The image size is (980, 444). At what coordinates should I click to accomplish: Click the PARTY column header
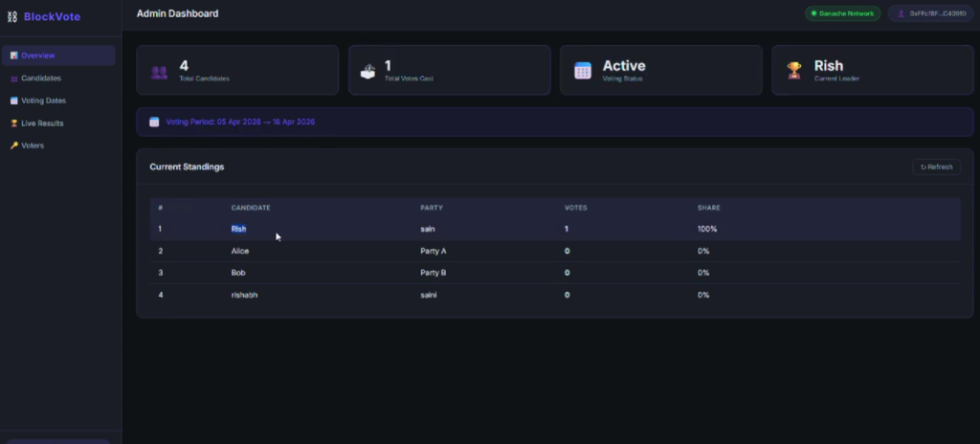[432, 208]
